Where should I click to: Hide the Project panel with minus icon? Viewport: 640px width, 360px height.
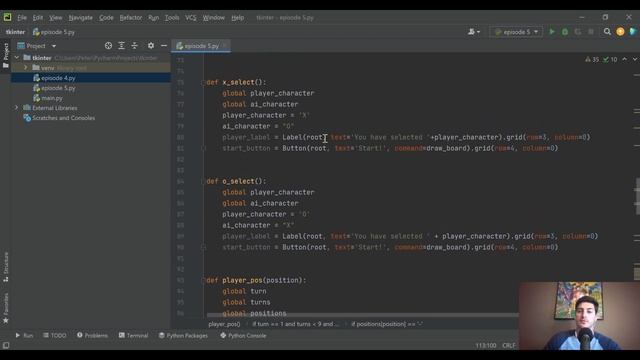[164, 46]
